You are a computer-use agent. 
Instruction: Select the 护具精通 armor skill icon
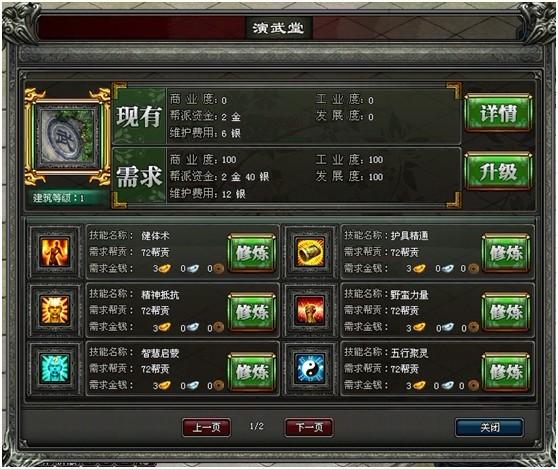coord(310,252)
